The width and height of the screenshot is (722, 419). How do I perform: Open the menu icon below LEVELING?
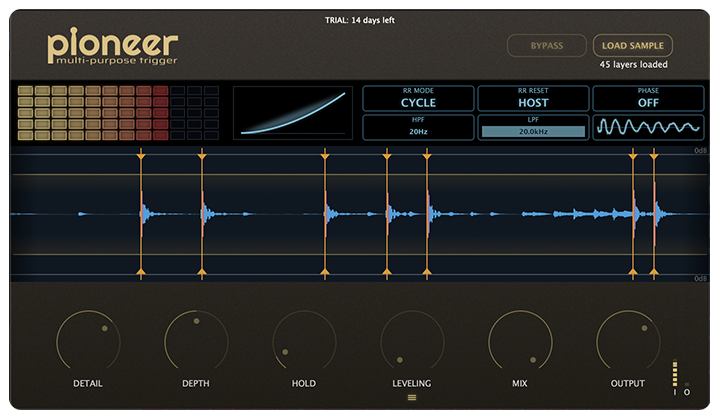[x=412, y=397]
